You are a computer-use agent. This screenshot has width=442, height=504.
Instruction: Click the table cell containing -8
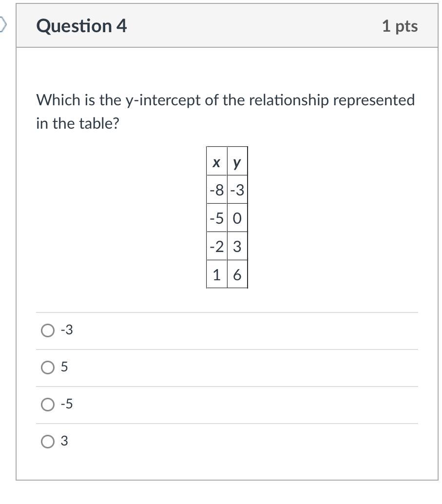coord(217,190)
